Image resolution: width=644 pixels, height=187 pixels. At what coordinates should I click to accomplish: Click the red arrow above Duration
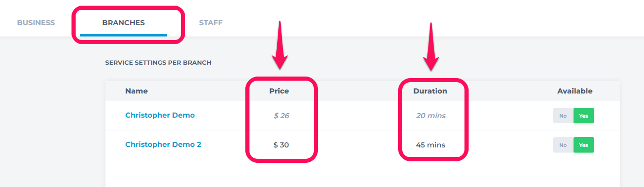(431, 46)
